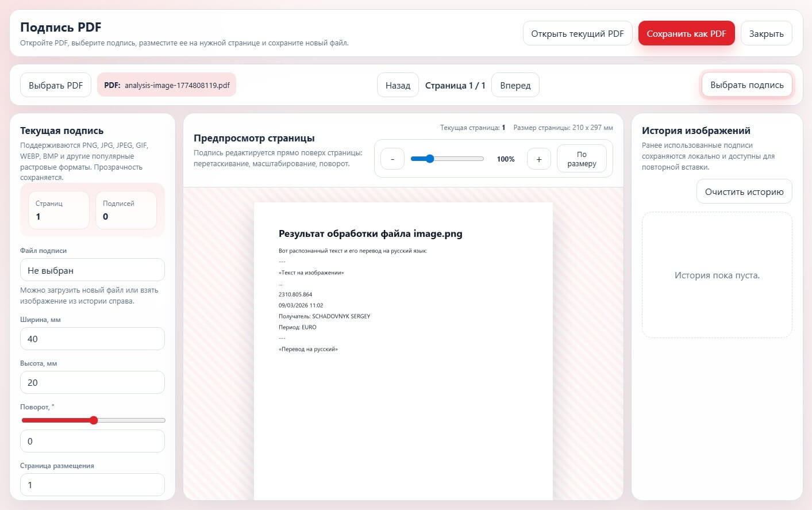Click the Предпросмотр страницы heading
Viewport: 812px width, 510px height.
click(x=254, y=138)
